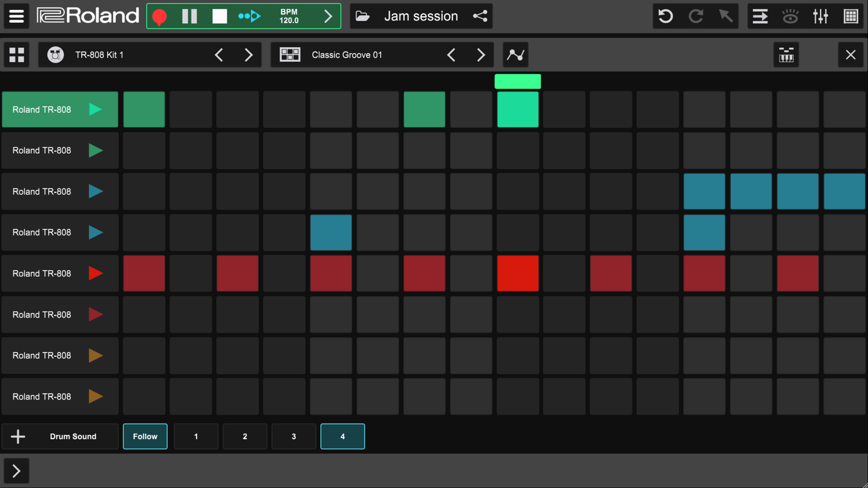The width and height of the screenshot is (868, 488).
Task: Click the stop button in transport bar
Action: pyautogui.click(x=219, y=16)
